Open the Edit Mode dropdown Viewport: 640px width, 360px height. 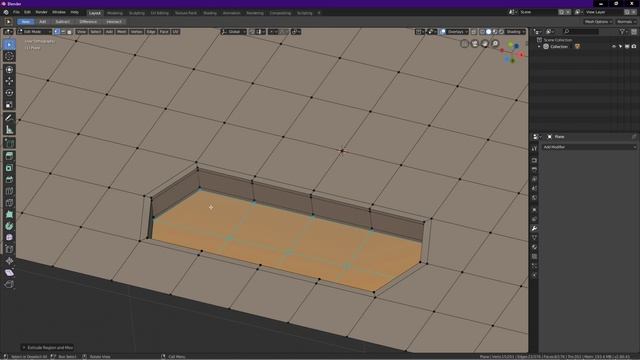pos(34,31)
